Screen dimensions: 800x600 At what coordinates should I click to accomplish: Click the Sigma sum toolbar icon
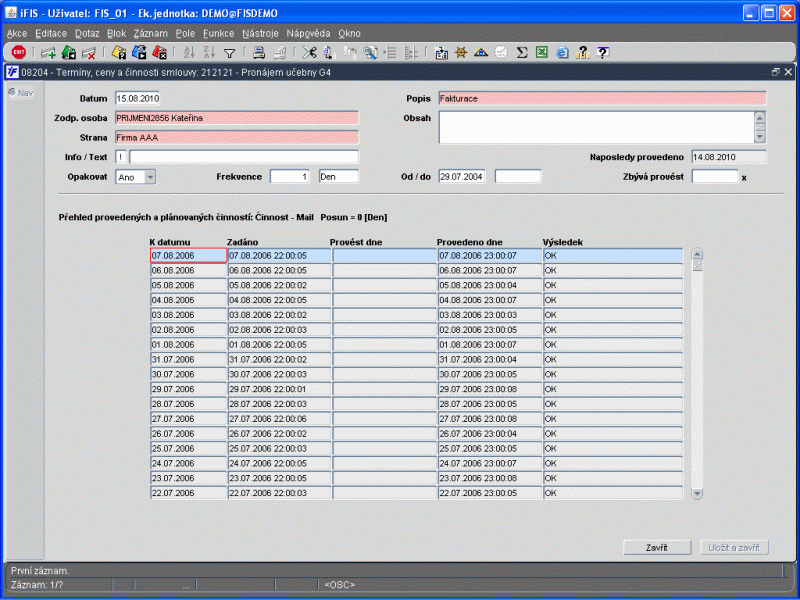[521, 52]
